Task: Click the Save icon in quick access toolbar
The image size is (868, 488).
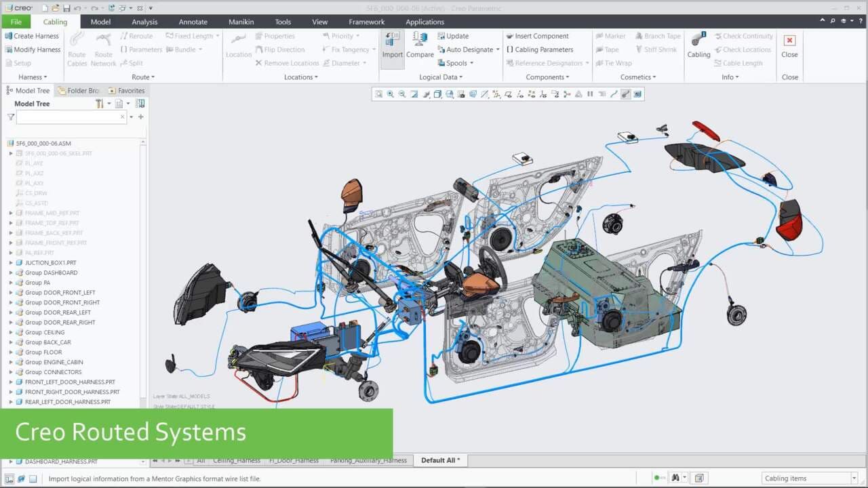Action: tap(66, 7)
